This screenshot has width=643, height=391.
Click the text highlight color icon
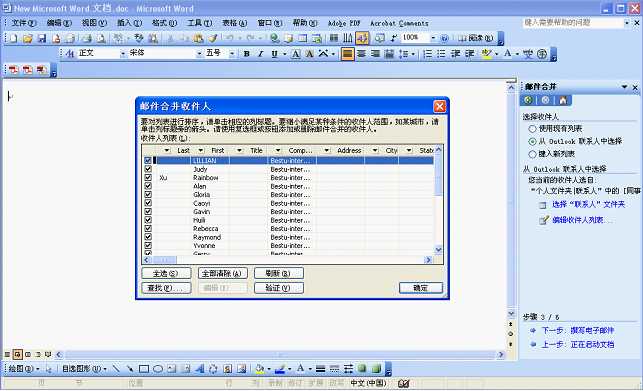tap(486, 54)
